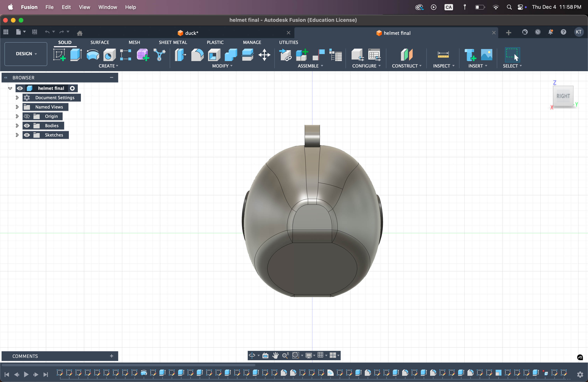Select the Pan hand tool
Viewport: 588px width, 382px height.
(x=275, y=355)
